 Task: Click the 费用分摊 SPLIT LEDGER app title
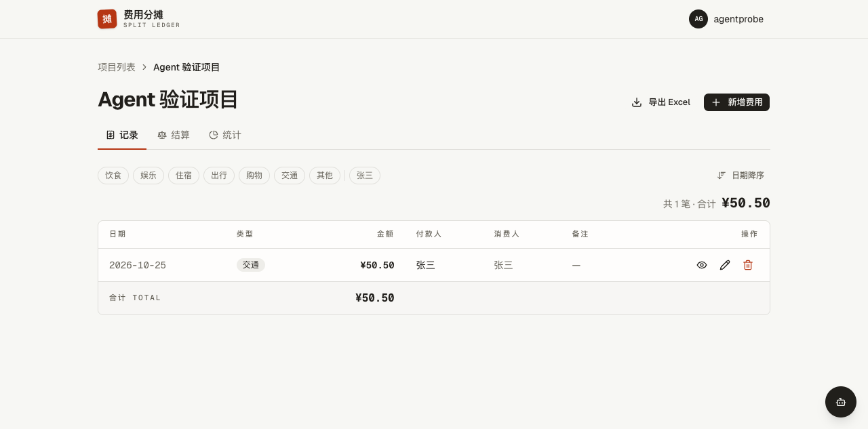pyautogui.click(x=152, y=19)
